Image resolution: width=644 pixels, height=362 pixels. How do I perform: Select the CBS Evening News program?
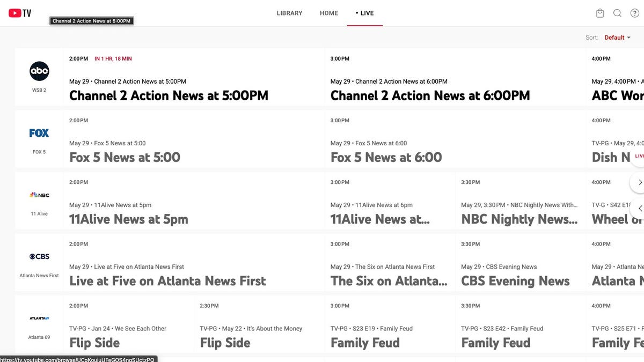(x=515, y=281)
